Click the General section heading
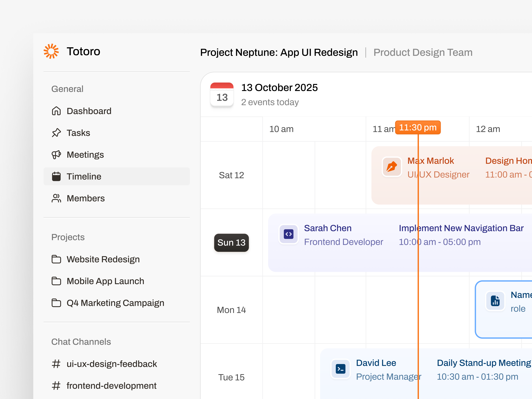Viewport: 532px width, 399px height. [x=67, y=89]
